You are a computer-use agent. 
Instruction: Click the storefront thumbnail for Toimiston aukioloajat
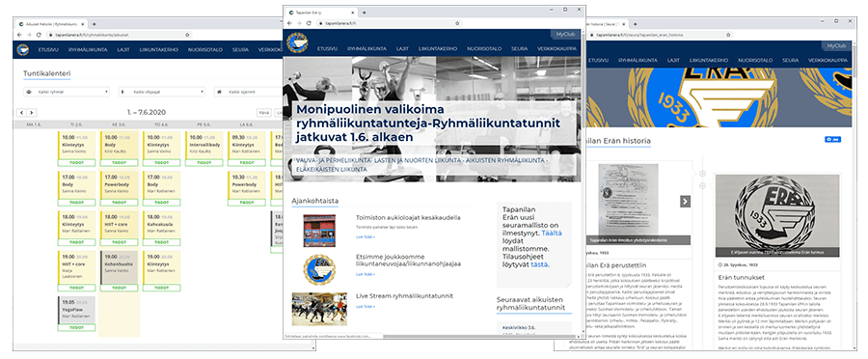(x=319, y=231)
